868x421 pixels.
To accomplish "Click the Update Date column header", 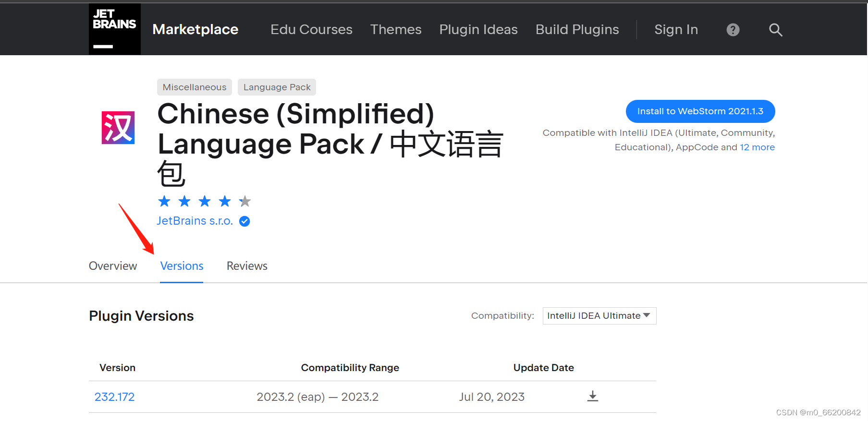I will click(543, 368).
